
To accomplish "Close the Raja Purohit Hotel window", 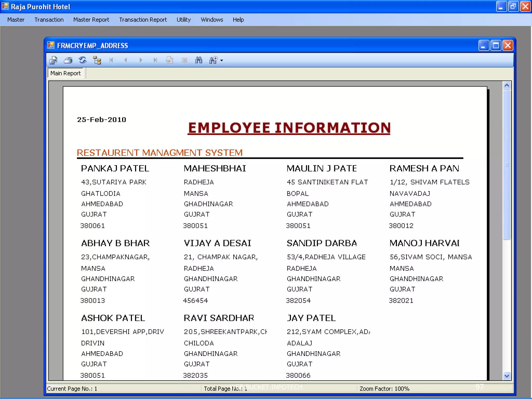I will click(x=525, y=6).
